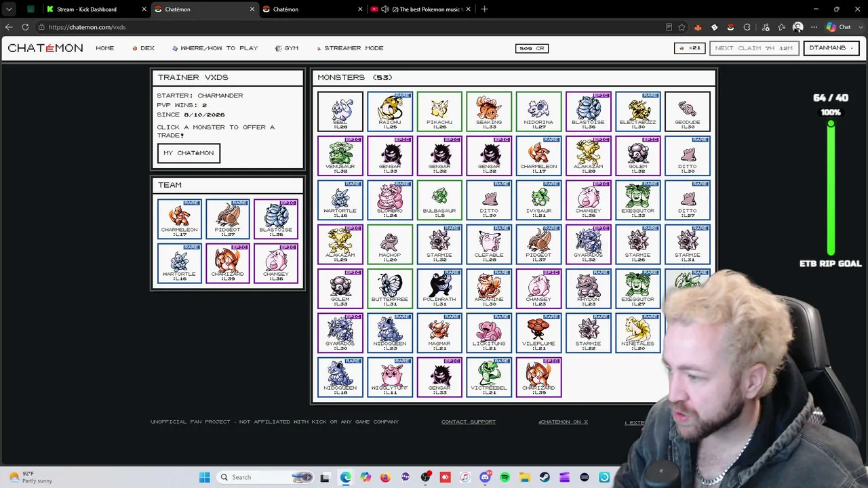Click the Venusaur L32 epic card
The height and width of the screenshot is (488, 868).
340,156
